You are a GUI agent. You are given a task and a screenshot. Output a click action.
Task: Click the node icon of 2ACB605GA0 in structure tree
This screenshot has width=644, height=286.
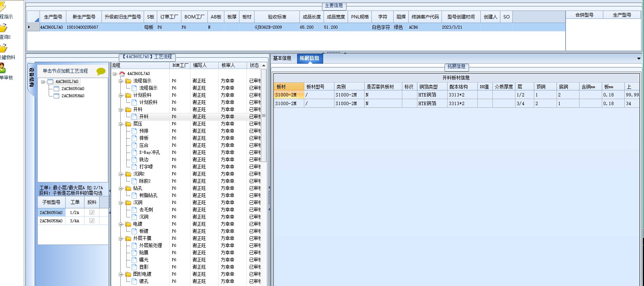[57, 89]
